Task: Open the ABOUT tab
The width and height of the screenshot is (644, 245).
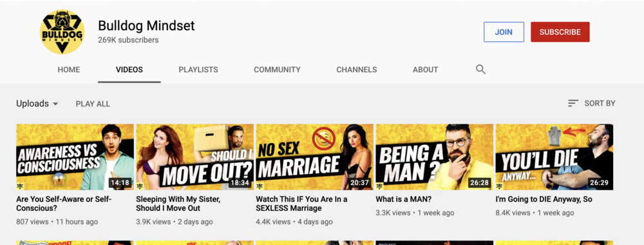Action: (x=426, y=70)
